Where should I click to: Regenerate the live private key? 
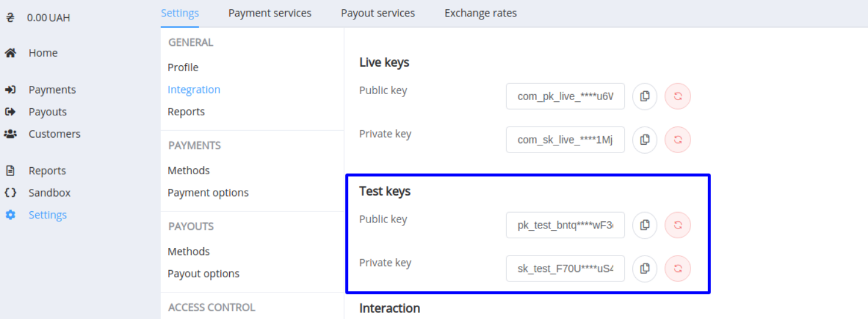click(x=678, y=139)
